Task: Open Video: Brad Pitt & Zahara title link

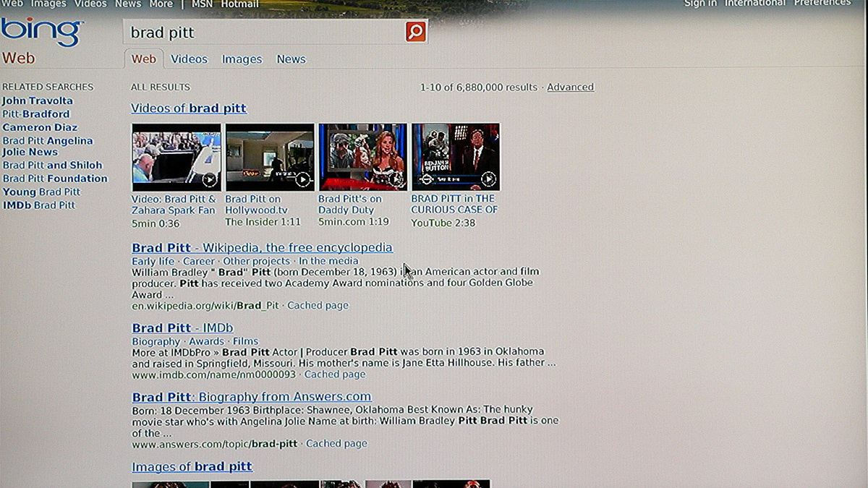Action: click(174, 205)
